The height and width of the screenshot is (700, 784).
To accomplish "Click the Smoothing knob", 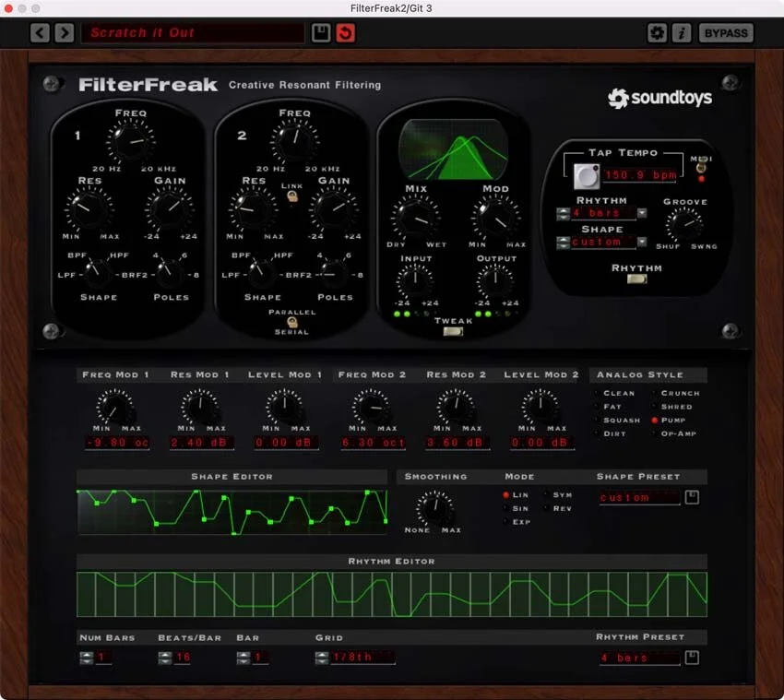I will coord(434,507).
